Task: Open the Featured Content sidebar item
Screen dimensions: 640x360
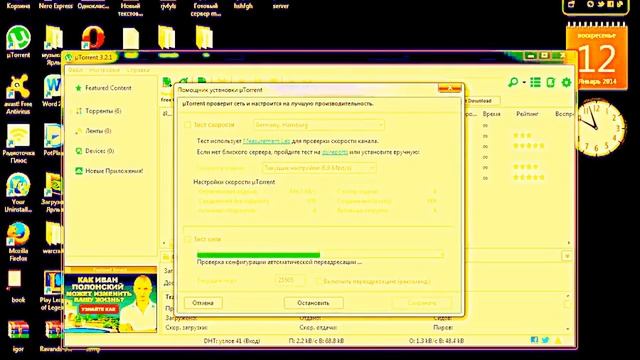Action: [108, 88]
